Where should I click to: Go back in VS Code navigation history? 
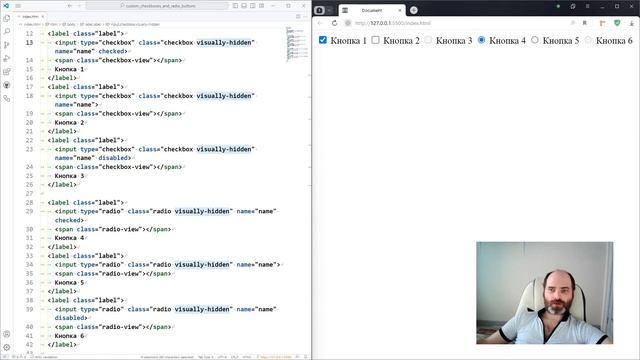tap(70, 6)
